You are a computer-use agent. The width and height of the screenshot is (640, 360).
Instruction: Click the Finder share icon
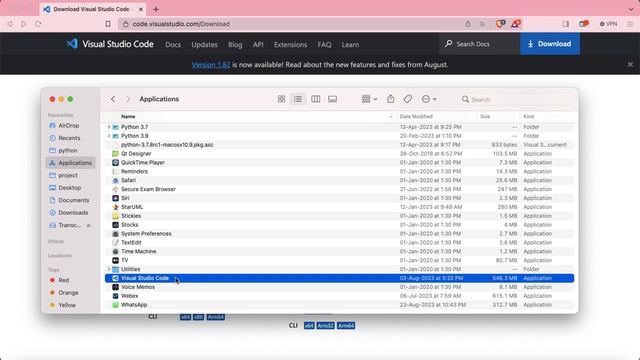point(391,99)
